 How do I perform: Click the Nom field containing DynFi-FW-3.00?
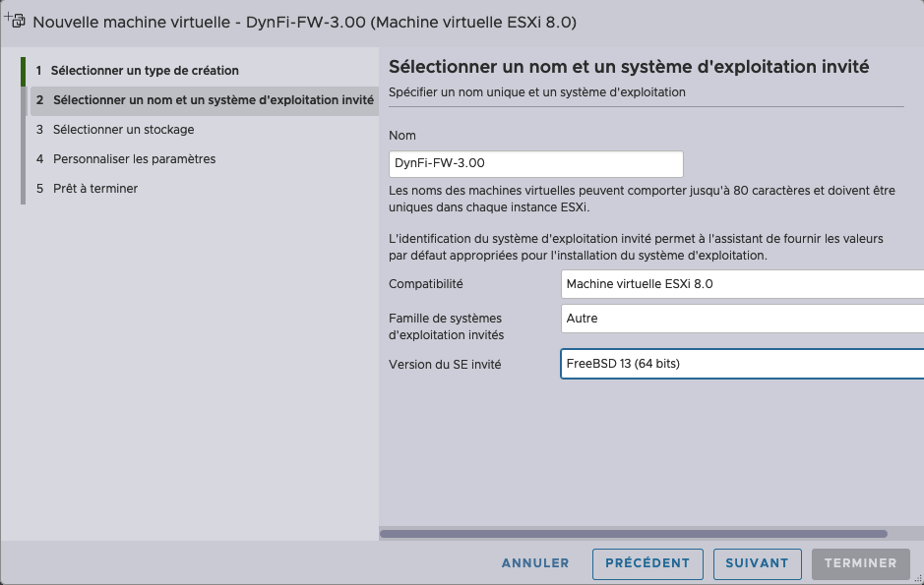click(535, 163)
